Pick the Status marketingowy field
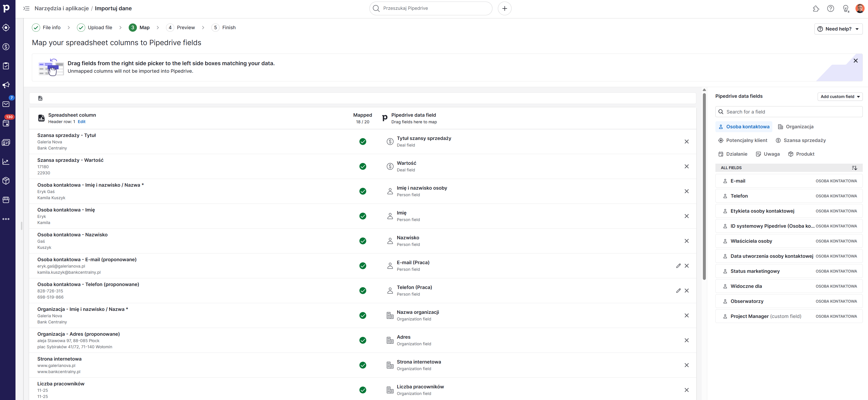Viewport: 868px width, 400px height. click(789, 271)
